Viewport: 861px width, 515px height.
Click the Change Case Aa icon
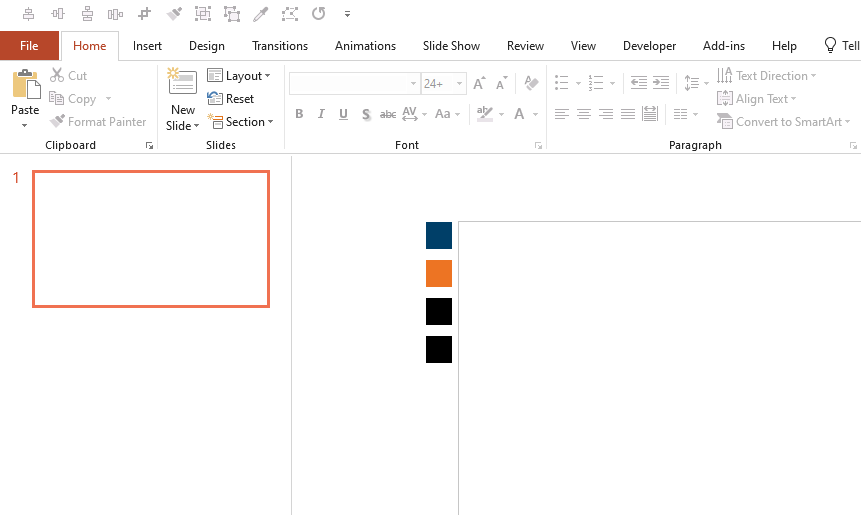443,114
